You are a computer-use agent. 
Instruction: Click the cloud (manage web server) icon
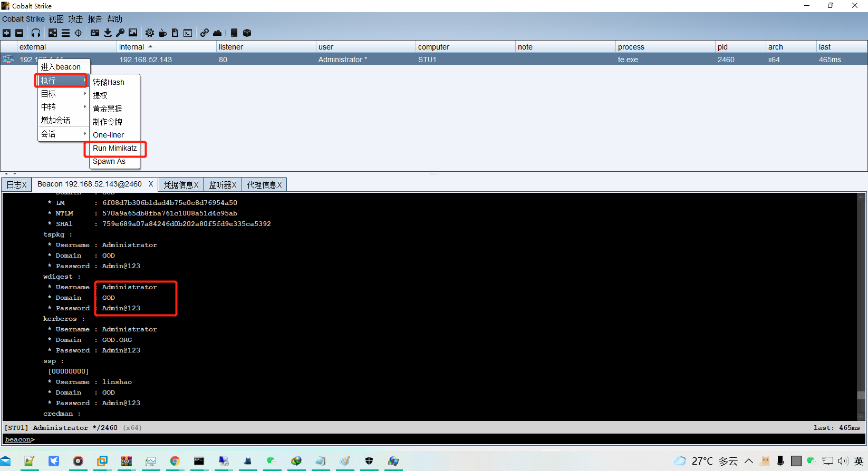pyautogui.click(x=217, y=33)
